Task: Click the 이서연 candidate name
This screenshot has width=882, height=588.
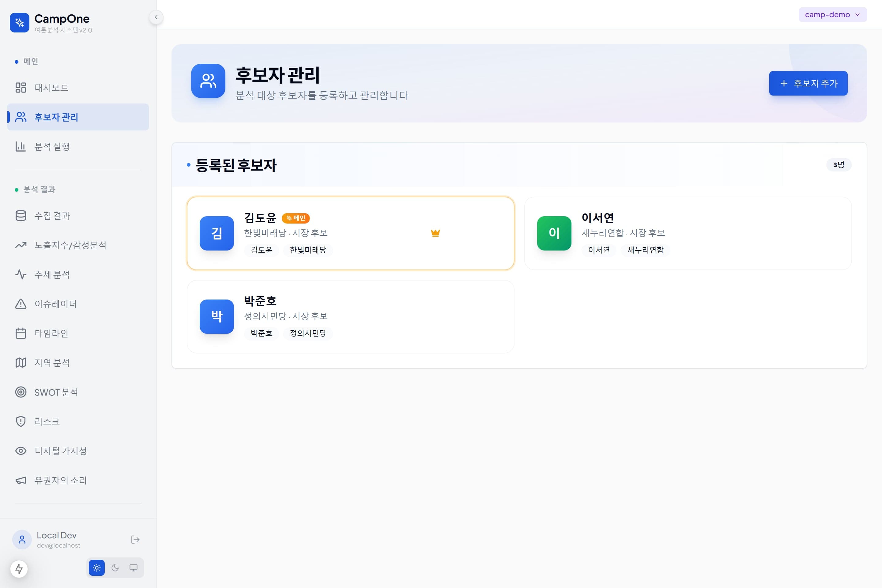Action: pos(598,218)
